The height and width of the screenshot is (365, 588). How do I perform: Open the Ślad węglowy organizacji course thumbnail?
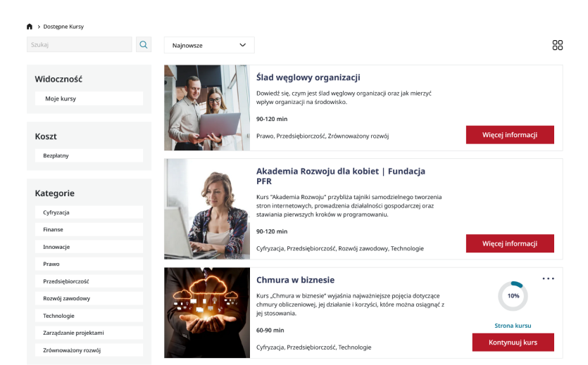point(207,108)
